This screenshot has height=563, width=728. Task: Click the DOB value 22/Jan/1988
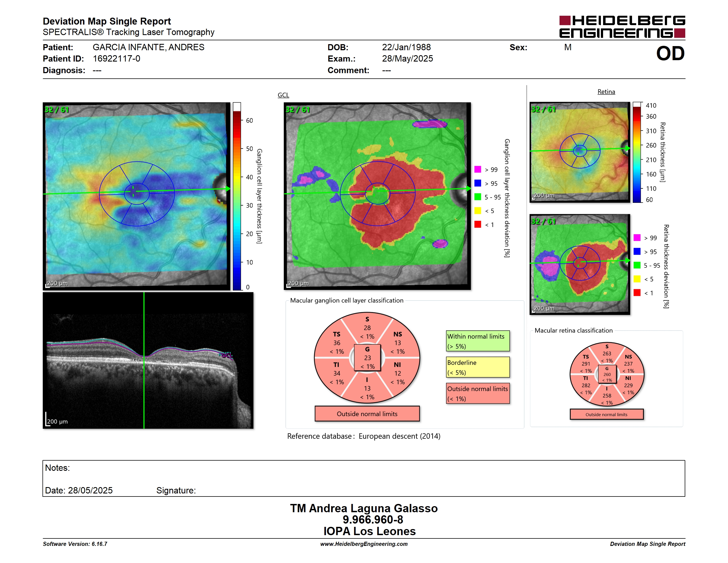click(406, 47)
